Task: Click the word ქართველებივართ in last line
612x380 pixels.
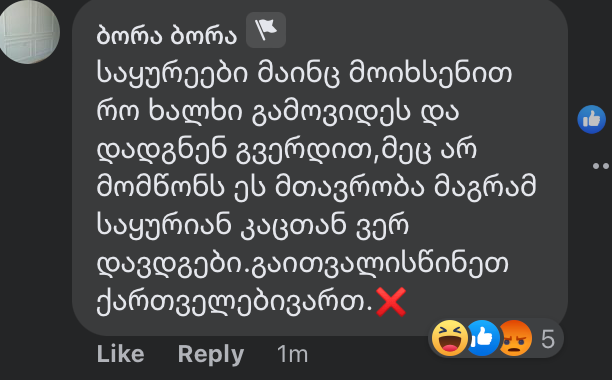Action: click(x=235, y=302)
